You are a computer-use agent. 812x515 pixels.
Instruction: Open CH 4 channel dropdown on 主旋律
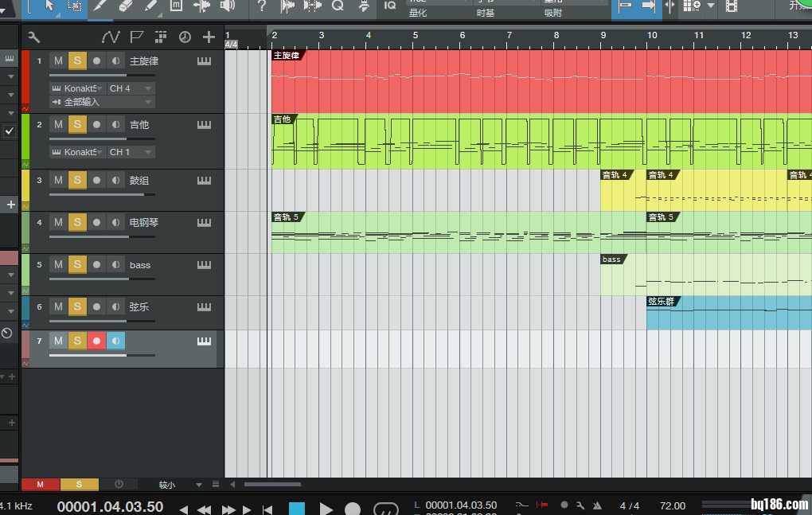pyautogui.click(x=131, y=88)
